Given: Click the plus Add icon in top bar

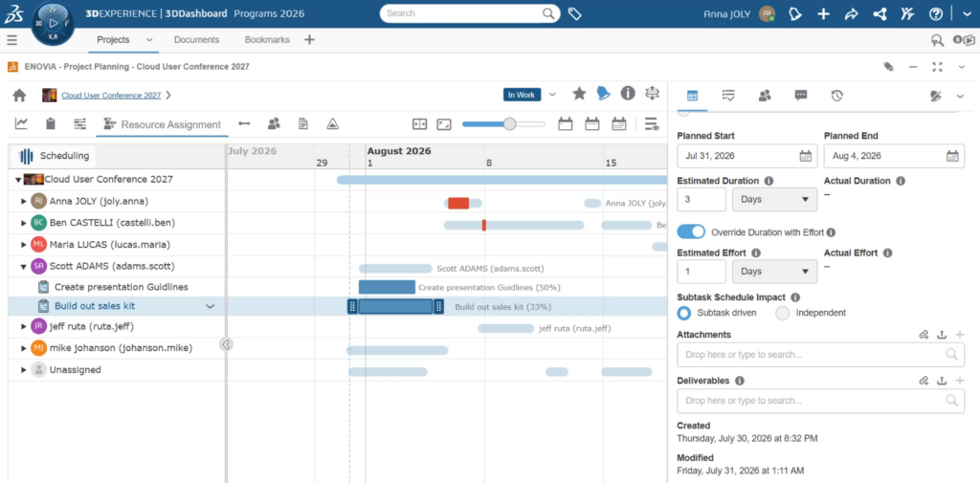Looking at the screenshot, I should click(x=823, y=13).
